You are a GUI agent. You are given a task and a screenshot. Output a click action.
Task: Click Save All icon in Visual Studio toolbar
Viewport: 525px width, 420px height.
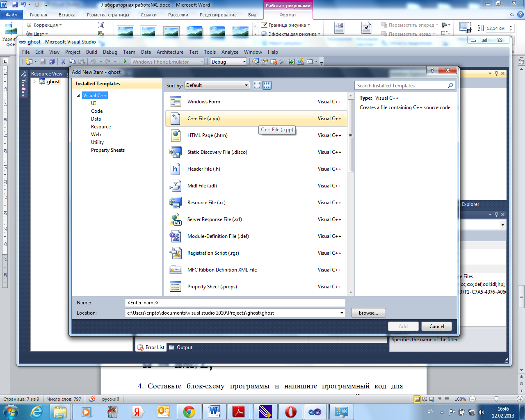pyautogui.click(x=52, y=62)
